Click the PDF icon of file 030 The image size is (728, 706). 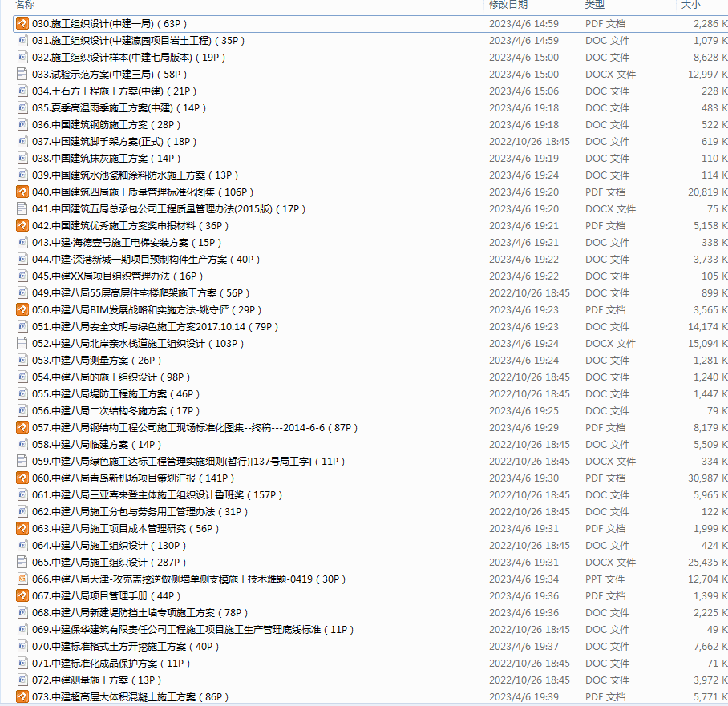22,24
